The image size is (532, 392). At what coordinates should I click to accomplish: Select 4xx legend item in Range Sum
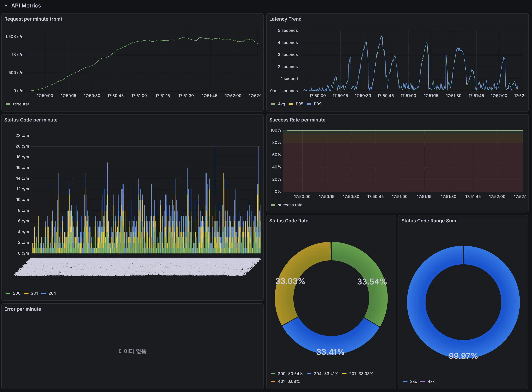431,382
